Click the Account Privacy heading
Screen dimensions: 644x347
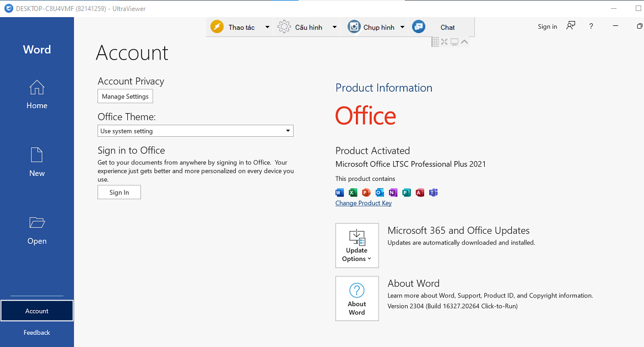point(131,82)
